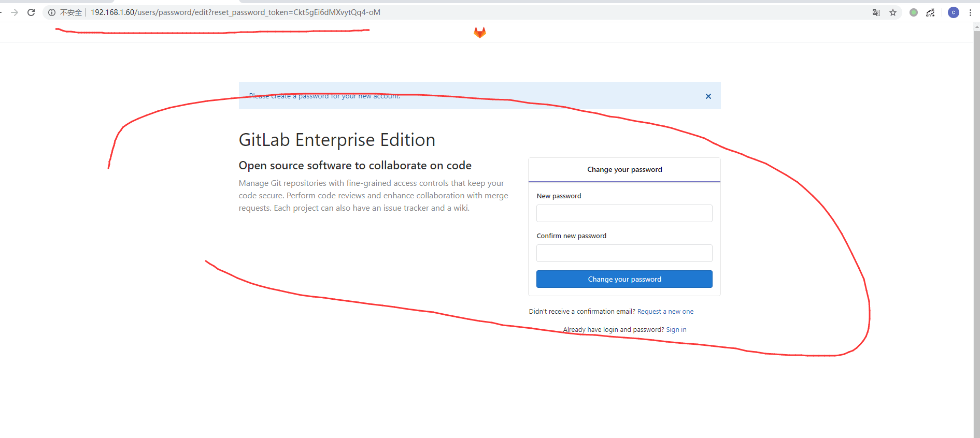Open site info for the insecure connection

tap(52, 12)
